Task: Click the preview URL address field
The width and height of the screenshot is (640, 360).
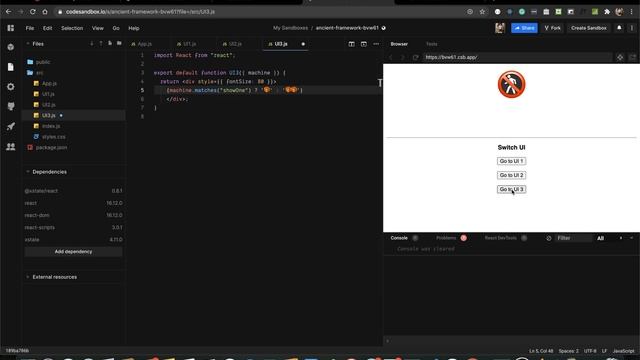Action: 517,58
